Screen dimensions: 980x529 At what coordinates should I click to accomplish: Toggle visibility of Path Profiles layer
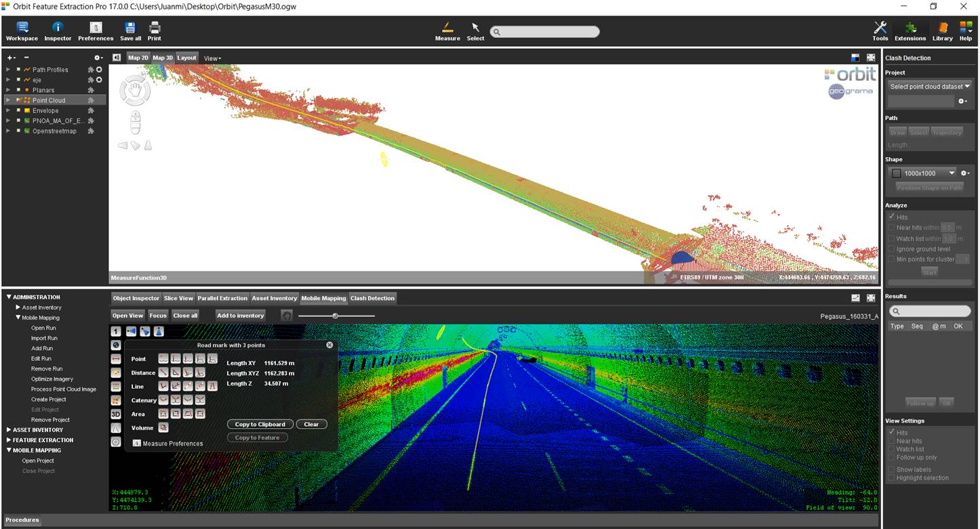pos(18,70)
